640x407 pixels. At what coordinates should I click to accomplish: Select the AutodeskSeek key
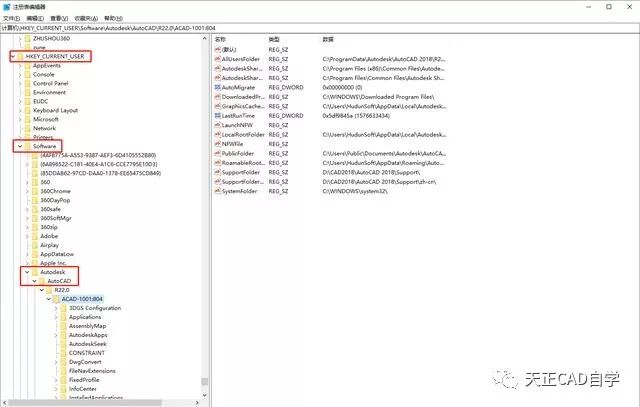pos(88,344)
